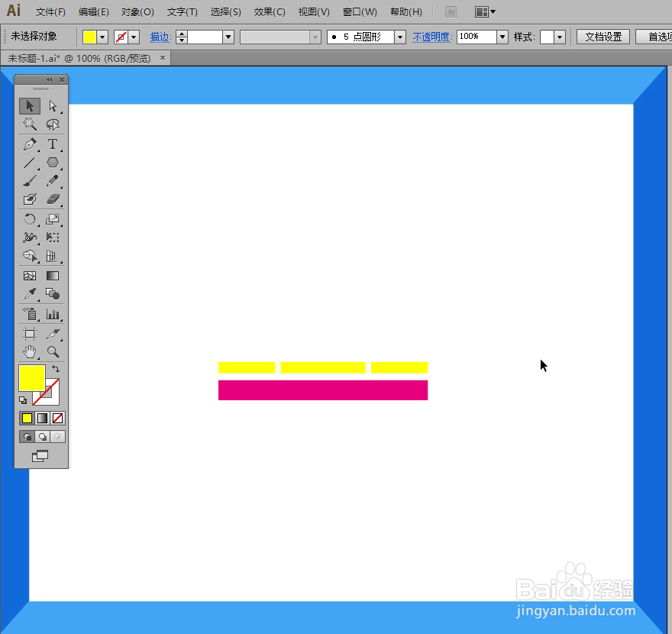Select the Mesh tool

click(30, 276)
